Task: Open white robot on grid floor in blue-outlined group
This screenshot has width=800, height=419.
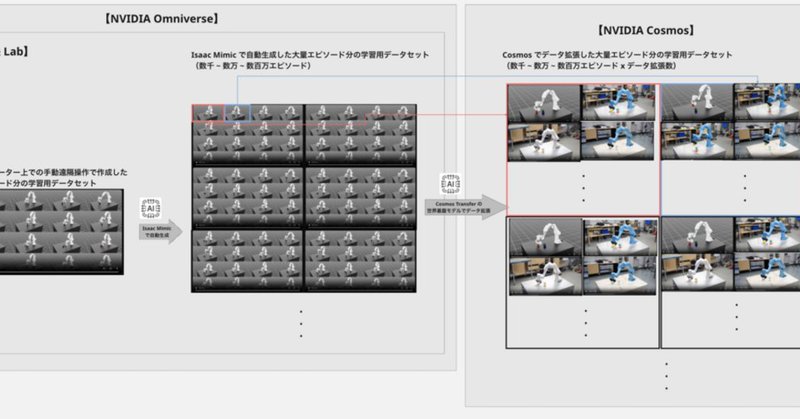Action: pos(697,103)
